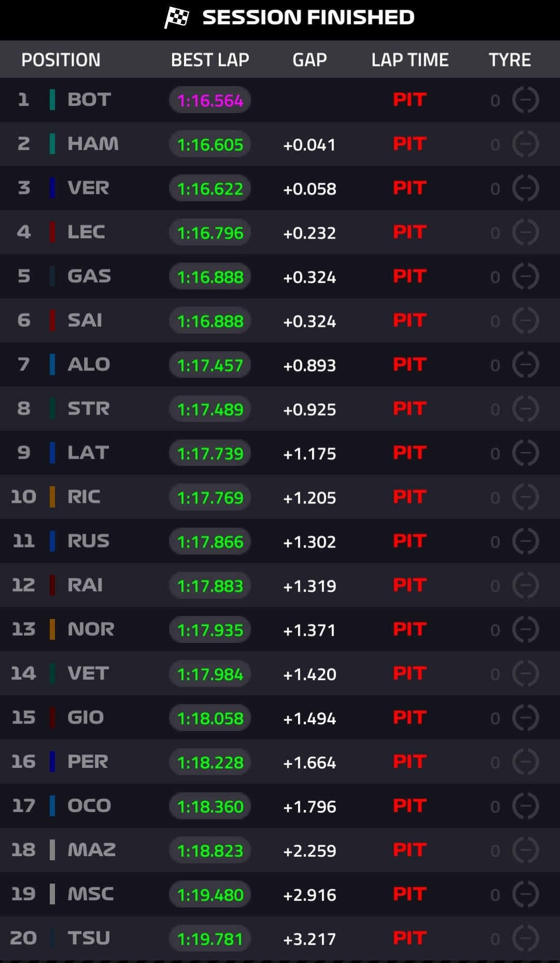Screen dimensions: 560x963
Task: Click the white team color bar beside MAZ
Action: pos(52,849)
